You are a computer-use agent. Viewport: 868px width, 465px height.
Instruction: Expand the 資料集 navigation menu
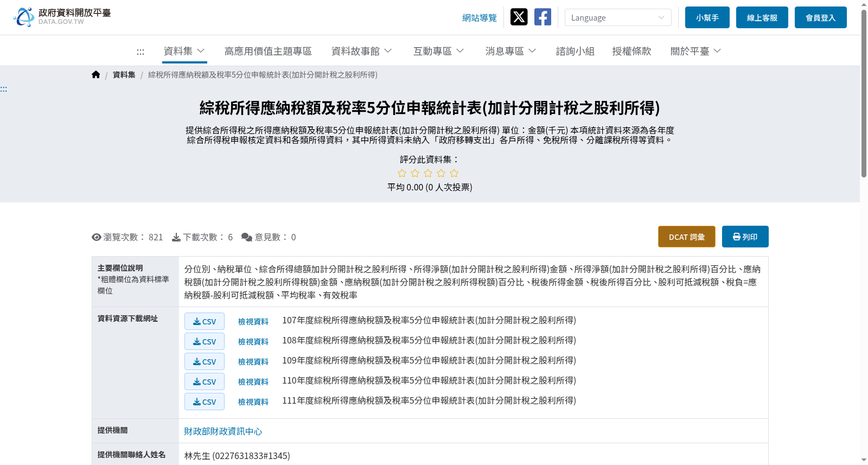point(184,51)
